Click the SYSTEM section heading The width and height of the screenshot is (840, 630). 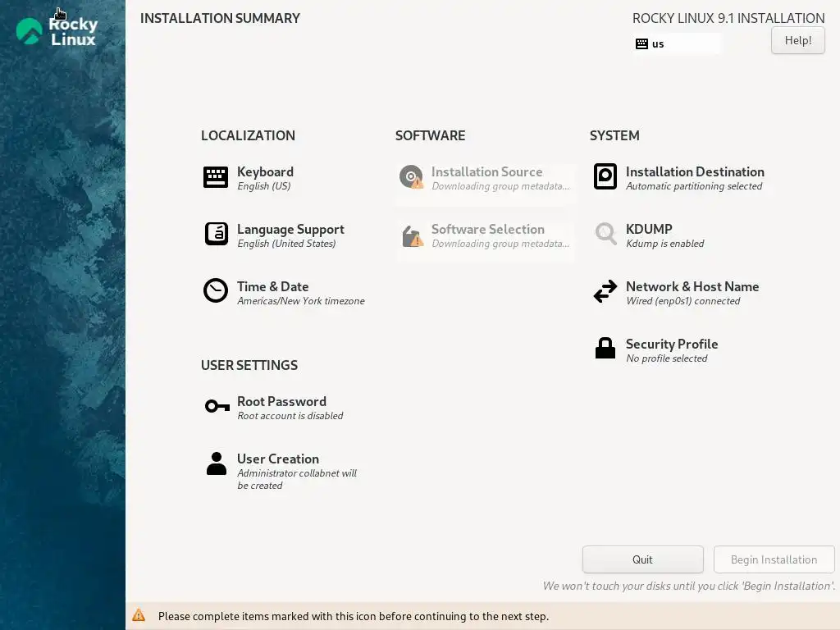pos(614,135)
